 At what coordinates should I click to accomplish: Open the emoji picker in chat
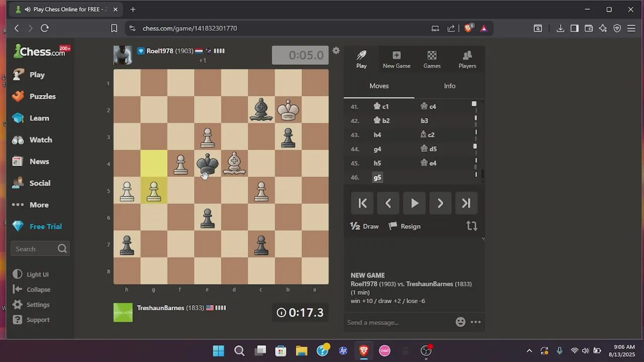460,322
